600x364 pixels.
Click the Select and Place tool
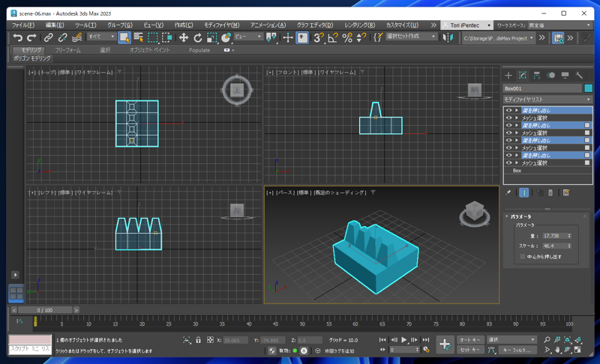pyautogui.click(x=226, y=37)
